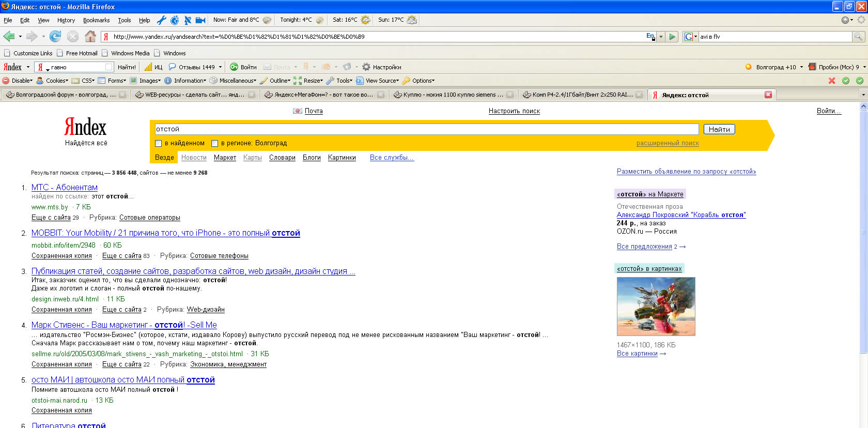Click the Yandex search query input field

pyautogui.click(x=426, y=129)
